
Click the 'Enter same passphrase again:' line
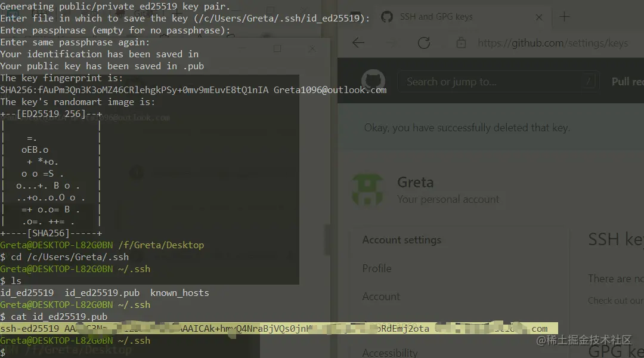75,42
